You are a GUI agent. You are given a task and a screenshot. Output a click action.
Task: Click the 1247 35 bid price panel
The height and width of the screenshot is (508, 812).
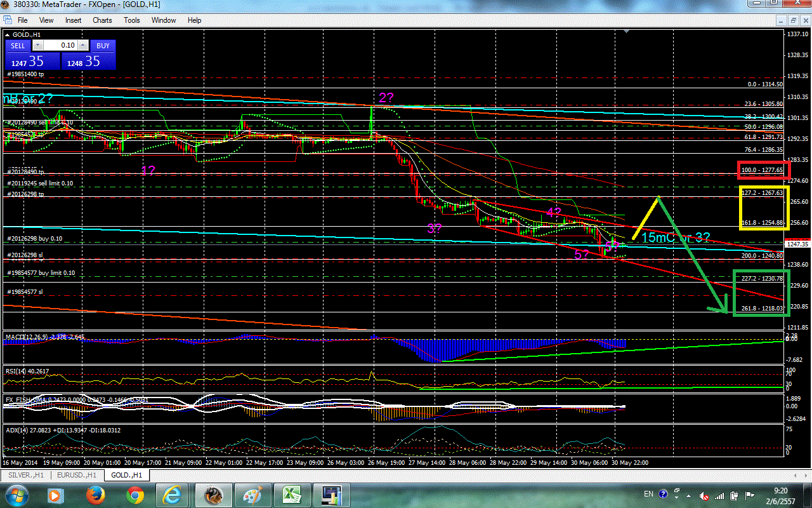32,61
